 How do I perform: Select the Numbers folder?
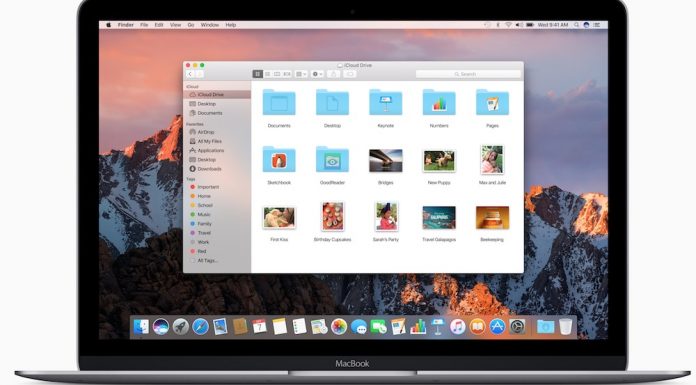[439, 103]
